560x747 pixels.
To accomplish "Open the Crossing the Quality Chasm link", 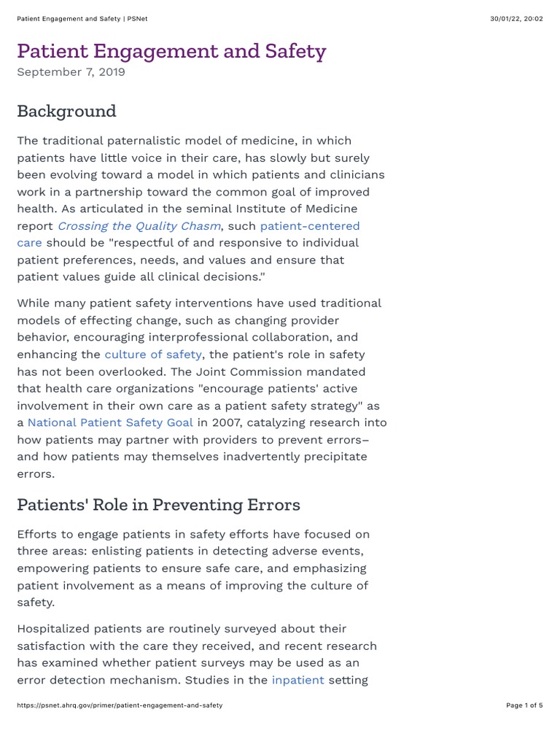I will 139,226.
